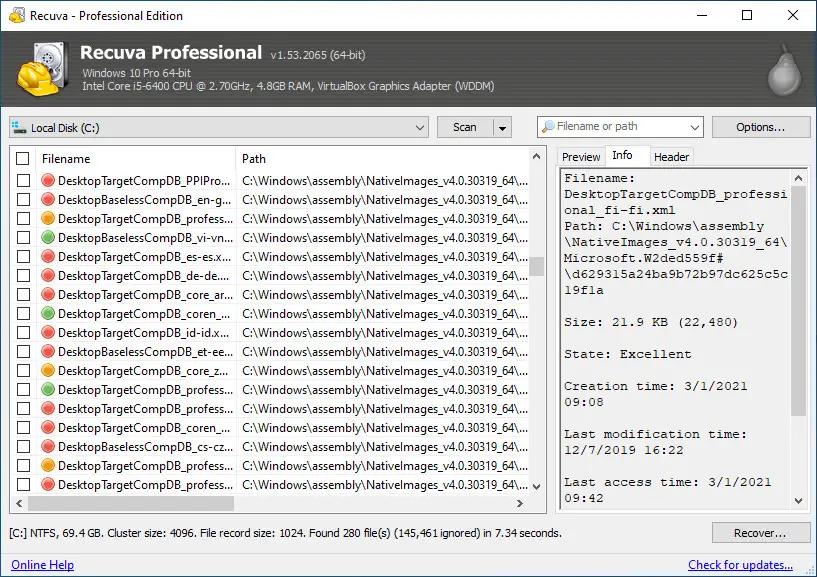
Task: Open the arrow dropdown beside the Scan button
Action: click(x=502, y=128)
